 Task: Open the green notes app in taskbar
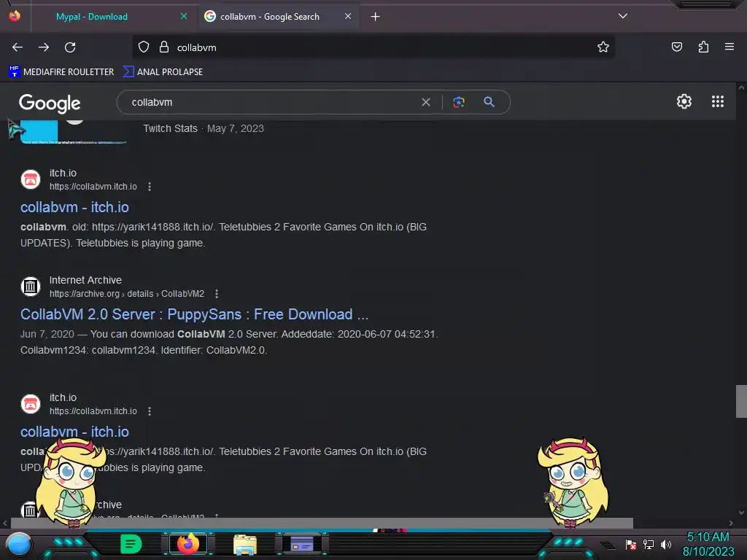(x=131, y=544)
